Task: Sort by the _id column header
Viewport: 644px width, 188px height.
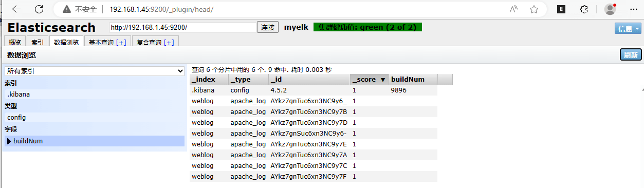Action: point(309,79)
